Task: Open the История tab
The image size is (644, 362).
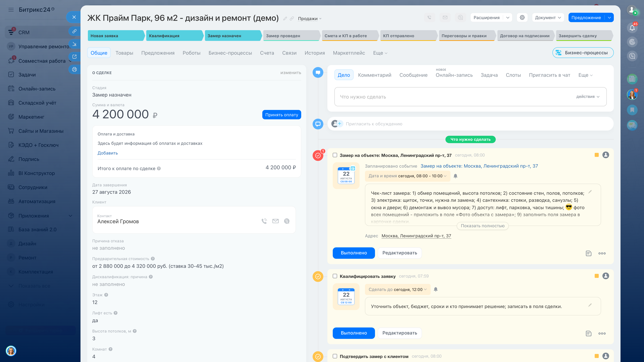Action: pyautogui.click(x=315, y=53)
